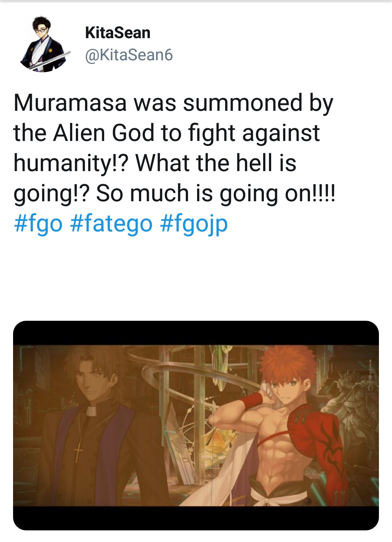Click the phrase Alien God in tweet
This screenshot has height=542, width=392.
[104, 133]
